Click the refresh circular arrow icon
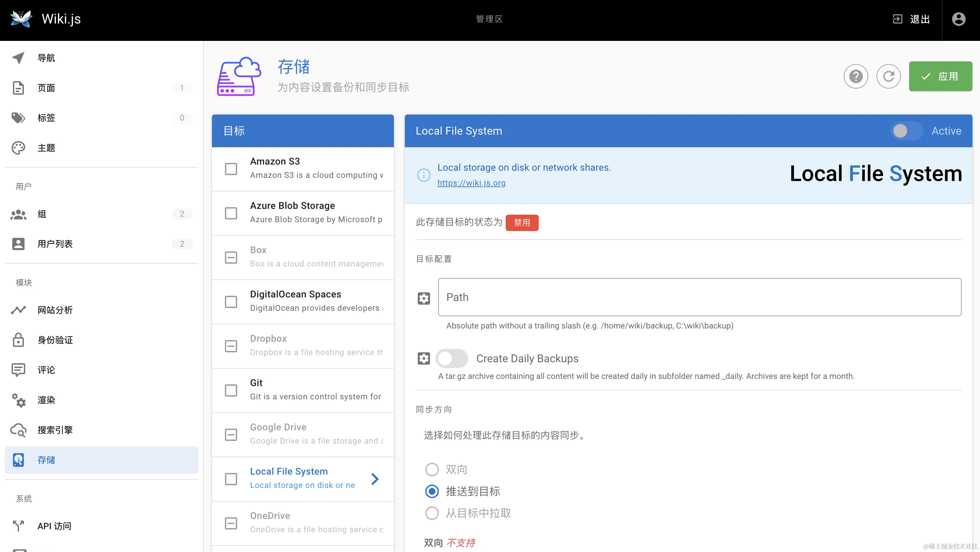The width and height of the screenshot is (980, 552). click(x=888, y=76)
